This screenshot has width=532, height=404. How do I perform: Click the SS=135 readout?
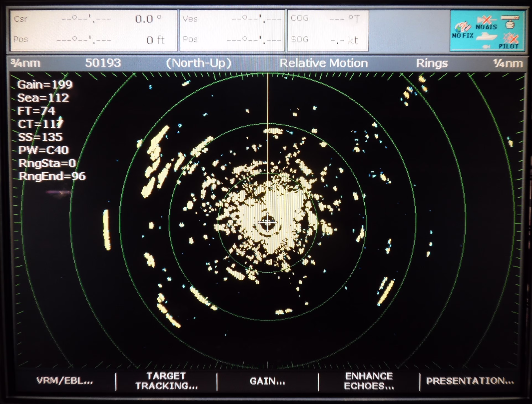pyautogui.click(x=40, y=137)
